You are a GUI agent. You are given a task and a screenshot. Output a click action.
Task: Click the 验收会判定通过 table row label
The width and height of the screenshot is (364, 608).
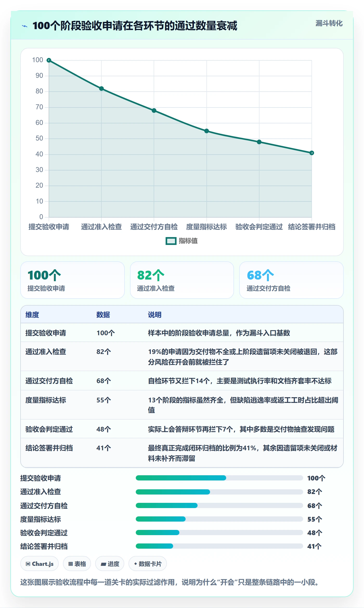[x=49, y=429]
